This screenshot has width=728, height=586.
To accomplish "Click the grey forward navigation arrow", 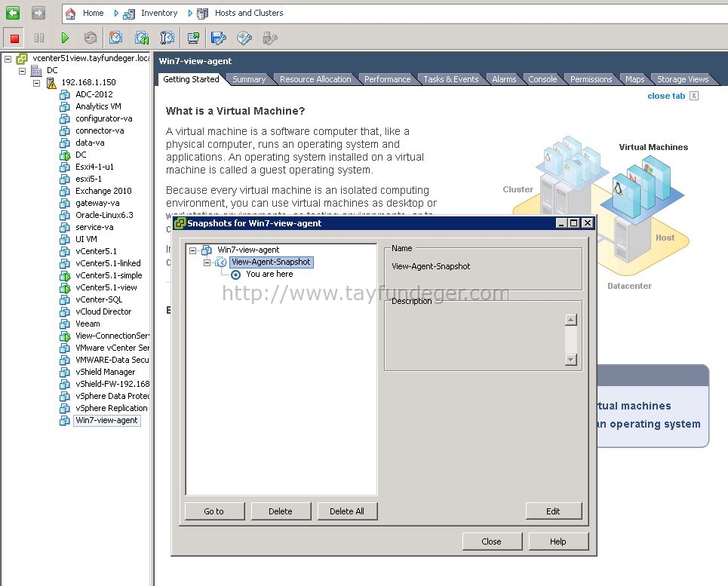I will point(38,13).
